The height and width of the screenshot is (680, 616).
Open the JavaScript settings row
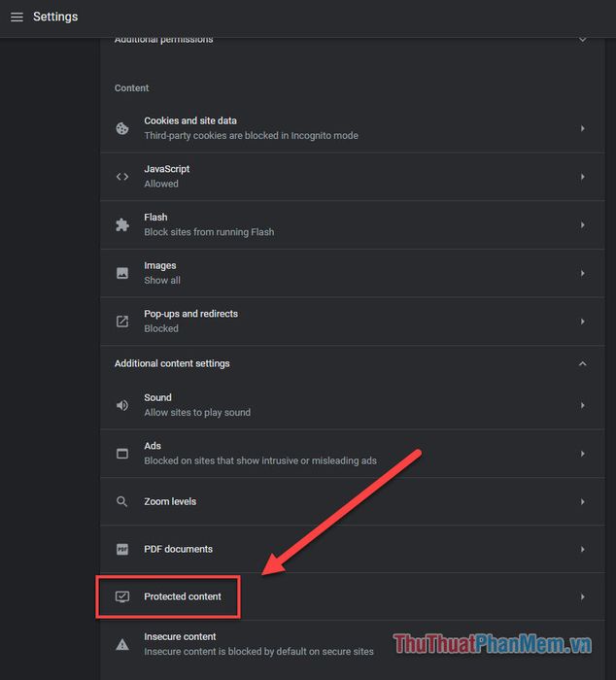[353, 177]
